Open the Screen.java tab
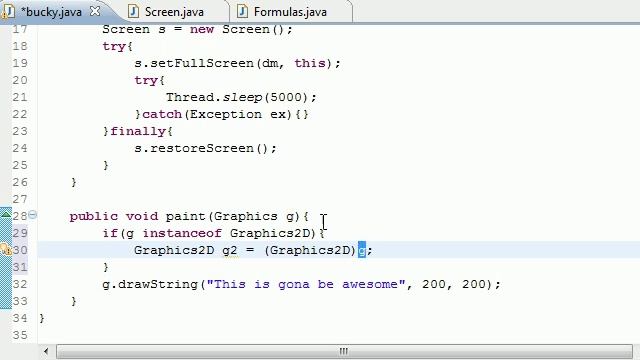 (x=174, y=12)
